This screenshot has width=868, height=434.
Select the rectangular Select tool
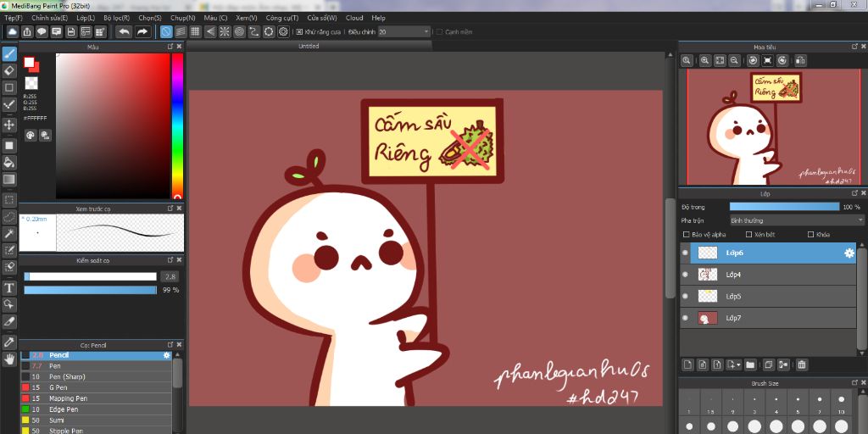click(x=9, y=199)
